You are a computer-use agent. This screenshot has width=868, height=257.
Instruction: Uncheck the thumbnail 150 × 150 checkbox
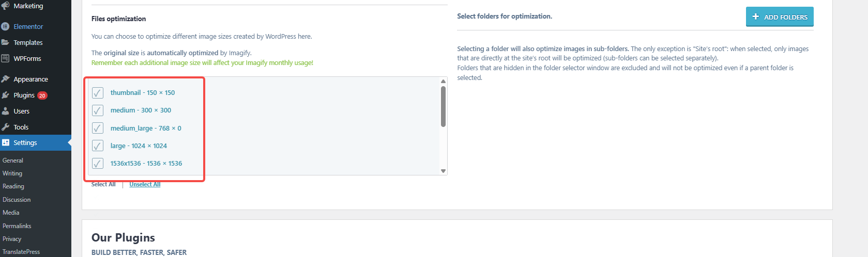98,93
